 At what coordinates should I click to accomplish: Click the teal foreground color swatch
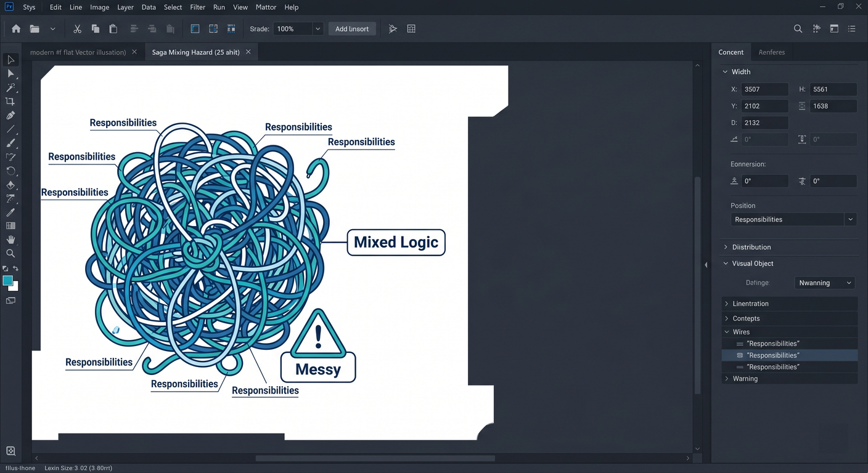(7, 281)
